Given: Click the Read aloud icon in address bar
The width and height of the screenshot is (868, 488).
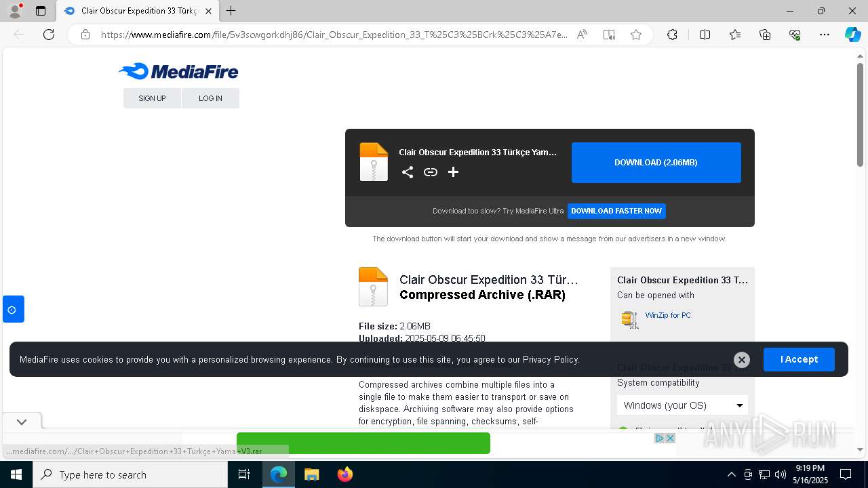Looking at the screenshot, I should point(582,35).
